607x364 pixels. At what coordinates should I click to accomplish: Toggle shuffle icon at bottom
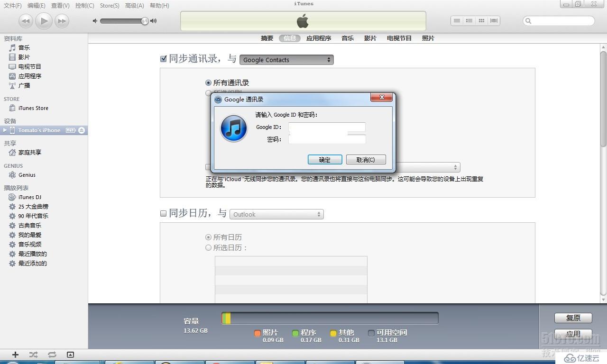click(33, 355)
